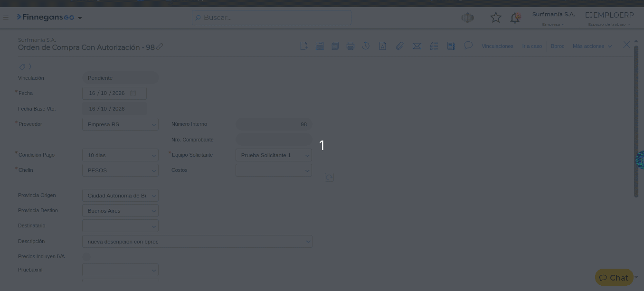
Task: Click Ir a caso
Action: click(x=532, y=46)
